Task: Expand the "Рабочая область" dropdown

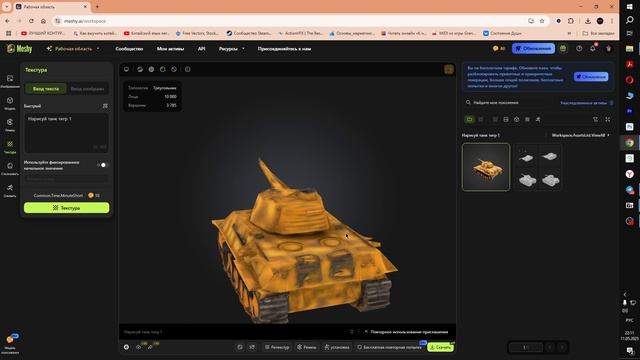Action: (x=73, y=49)
